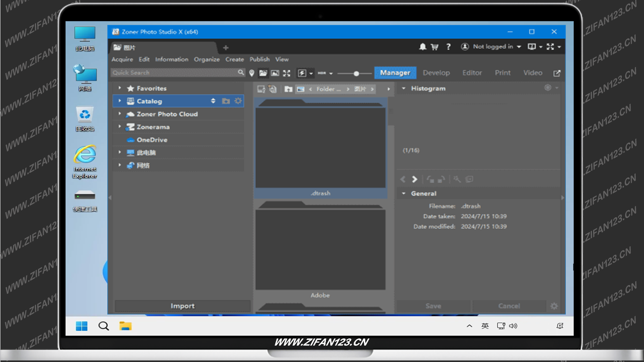This screenshot has height=362, width=644.
Task: Add a new tab with plus button
Action: [x=226, y=48]
